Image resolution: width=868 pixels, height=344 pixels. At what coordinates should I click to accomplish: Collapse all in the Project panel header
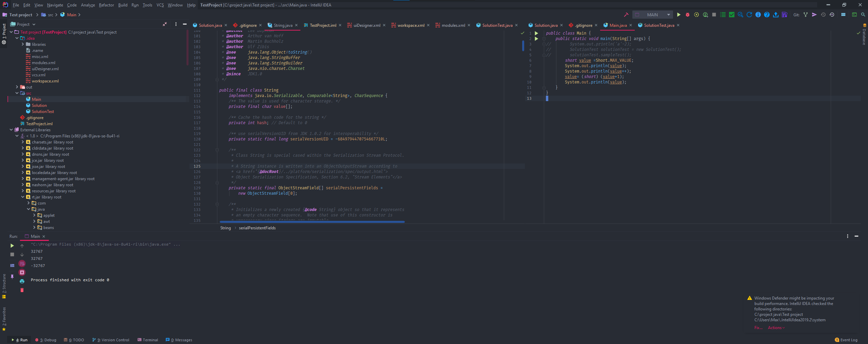tap(165, 24)
